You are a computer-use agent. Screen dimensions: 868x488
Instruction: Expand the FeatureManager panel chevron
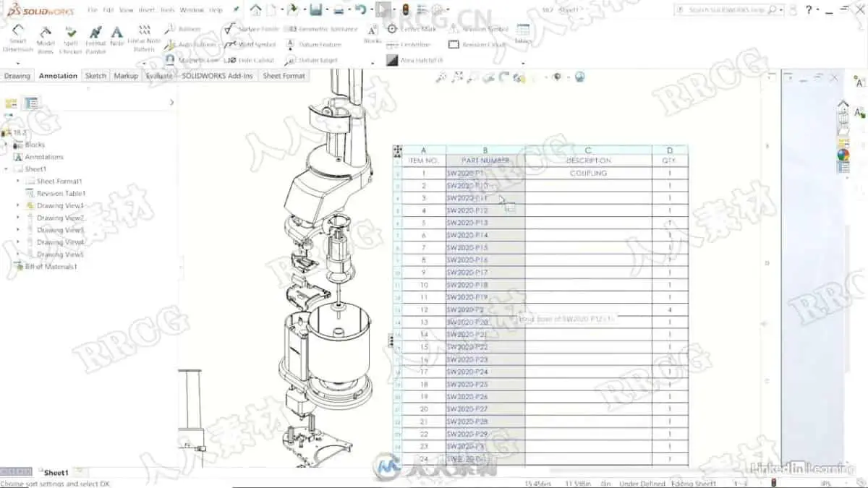pyautogui.click(x=171, y=103)
